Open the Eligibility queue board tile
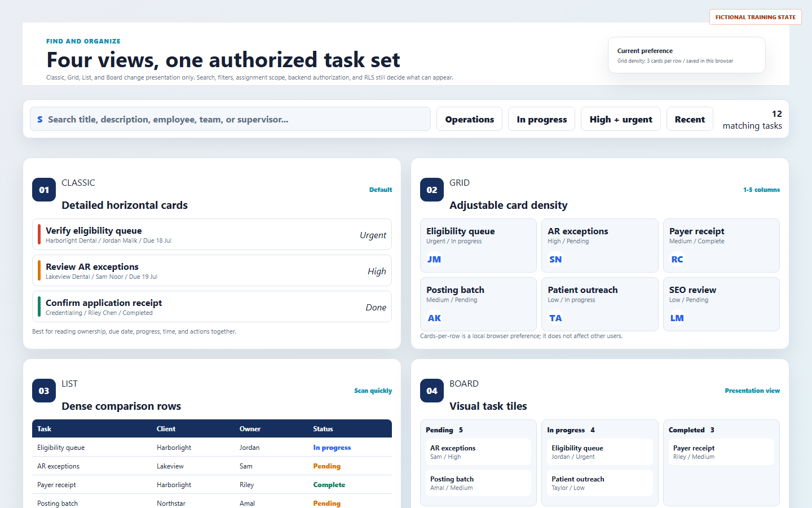812x508 pixels. click(599, 452)
